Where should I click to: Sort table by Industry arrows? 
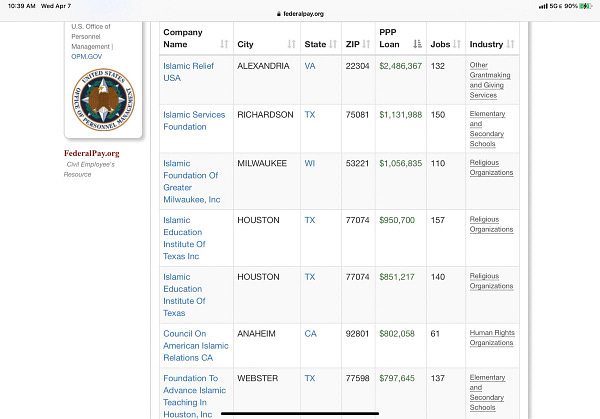(x=510, y=44)
